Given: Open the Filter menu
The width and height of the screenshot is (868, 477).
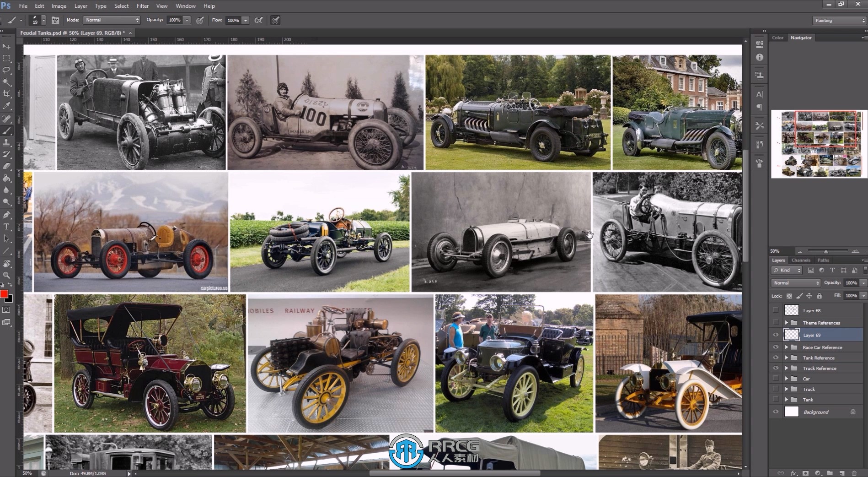Looking at the screenshot, I should (x=143, y=6).
